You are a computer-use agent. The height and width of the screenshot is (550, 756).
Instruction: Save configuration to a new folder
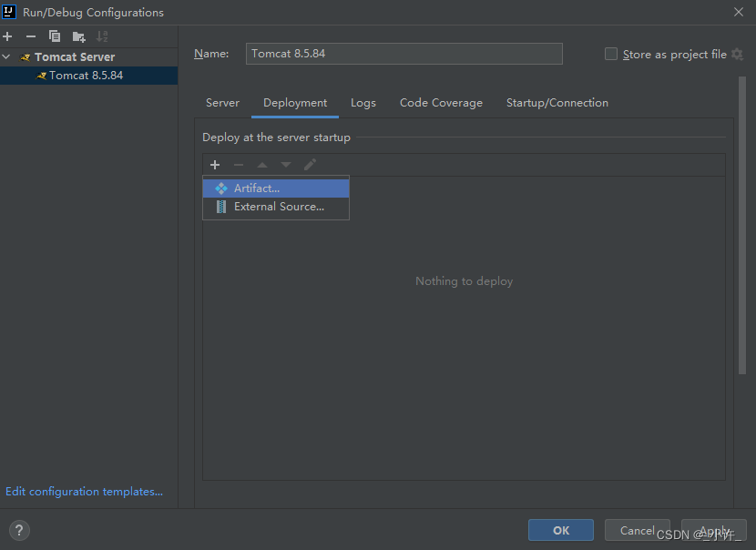78,36
